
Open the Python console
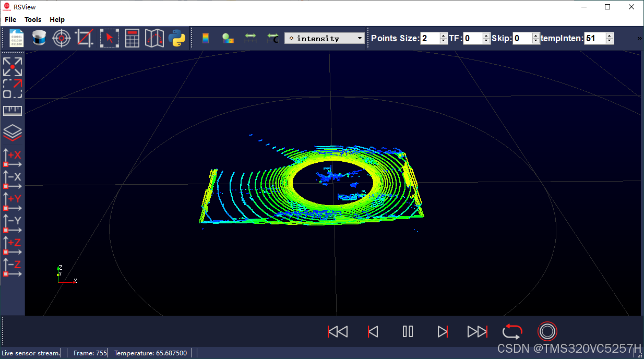(x=177, y=38)
